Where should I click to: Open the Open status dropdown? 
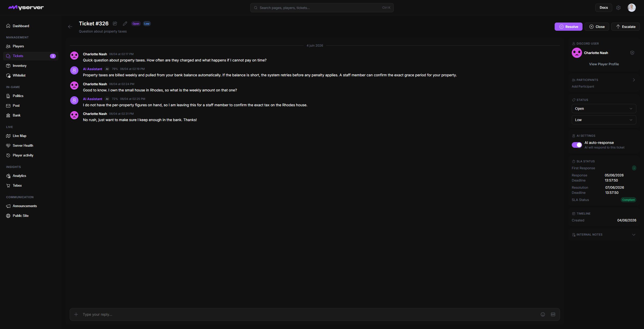(604, 109)
